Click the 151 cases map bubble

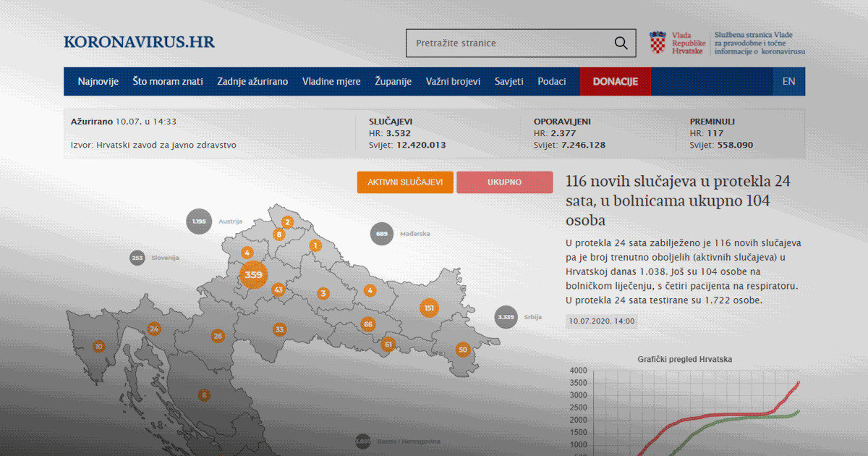[x=429, y=308]
